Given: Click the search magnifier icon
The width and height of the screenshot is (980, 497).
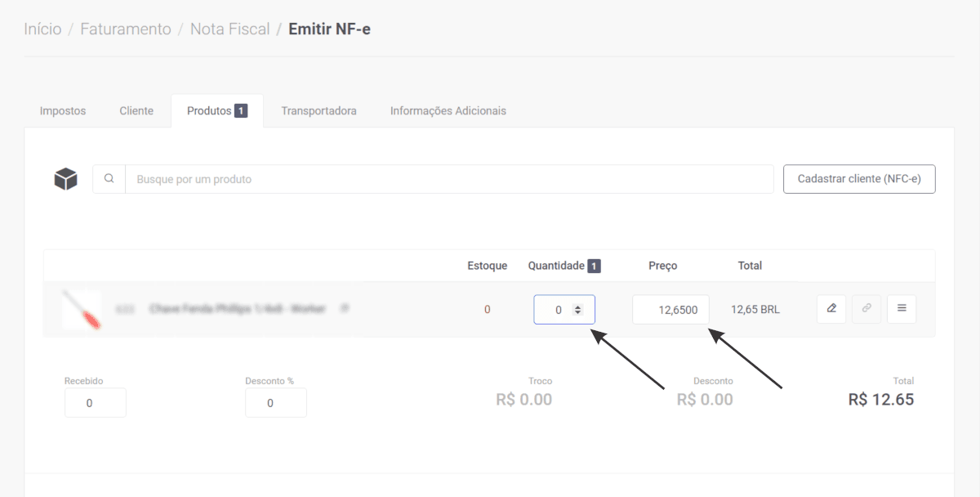Looking at the screenshot, I should pyautogui.click(x=109, y=179).
